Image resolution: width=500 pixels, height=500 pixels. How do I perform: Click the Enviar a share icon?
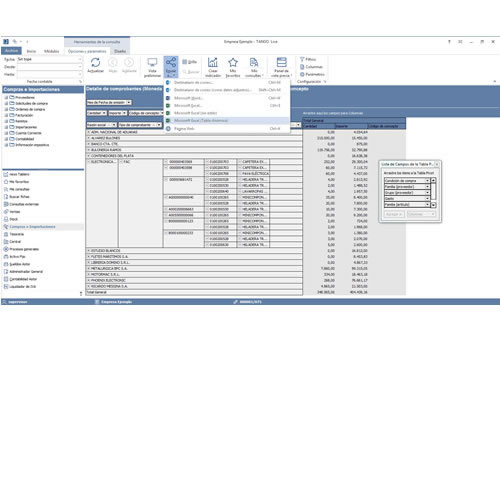pos(171,62)
